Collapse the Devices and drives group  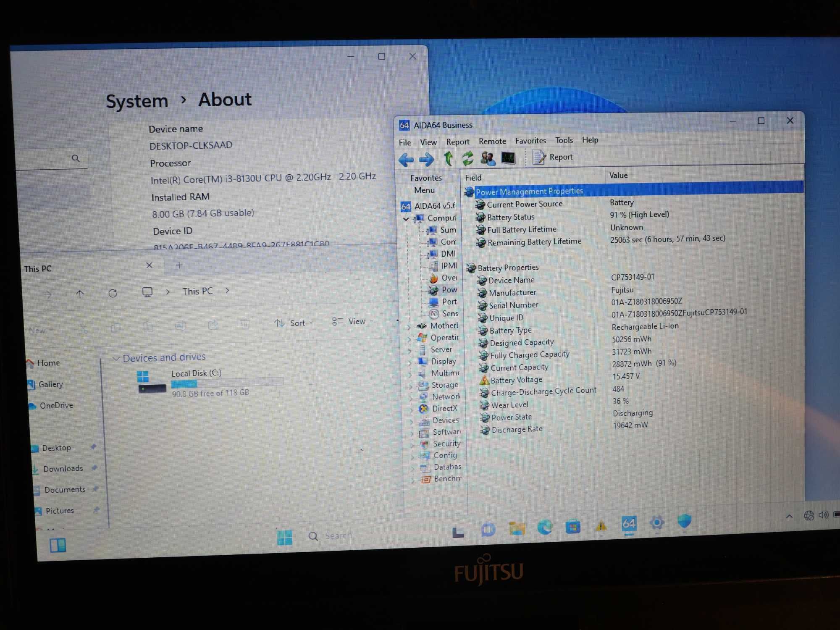click(x=116, y=358)
